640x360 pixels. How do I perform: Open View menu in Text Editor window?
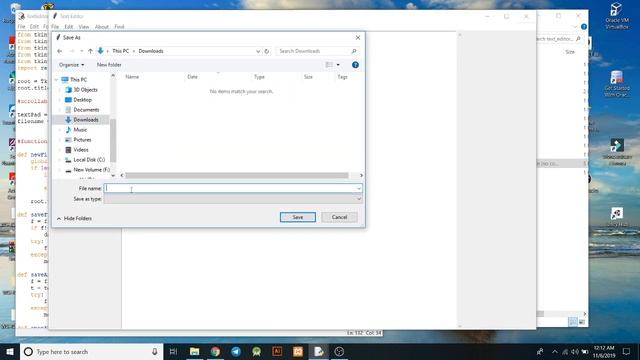pos(84,27)
